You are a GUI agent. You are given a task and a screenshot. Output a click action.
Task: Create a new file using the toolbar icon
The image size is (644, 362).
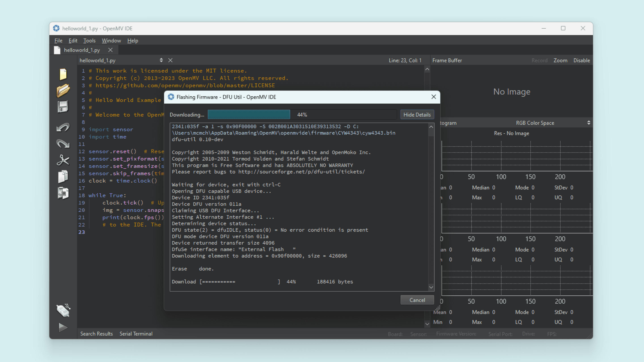[x=63, y=74]
